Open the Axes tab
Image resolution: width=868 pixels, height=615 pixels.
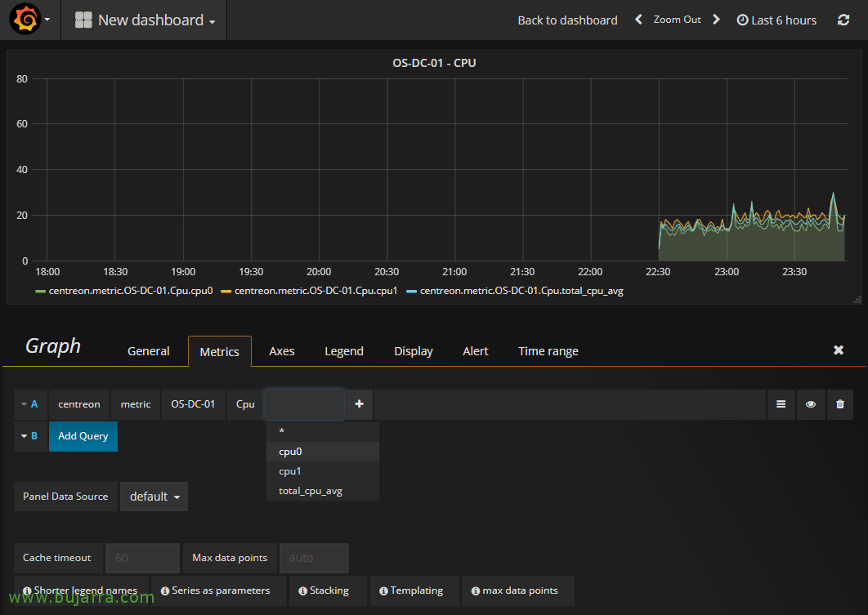pyautogui.click(x=282, y=351)
